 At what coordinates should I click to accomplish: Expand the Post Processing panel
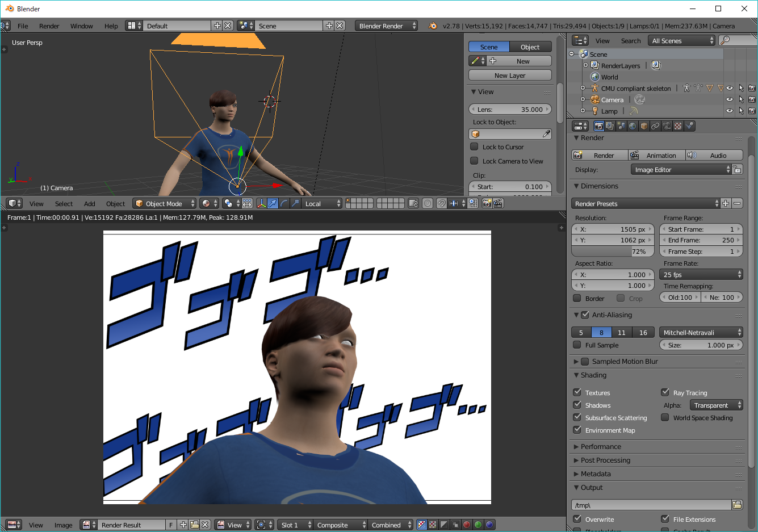605,460
